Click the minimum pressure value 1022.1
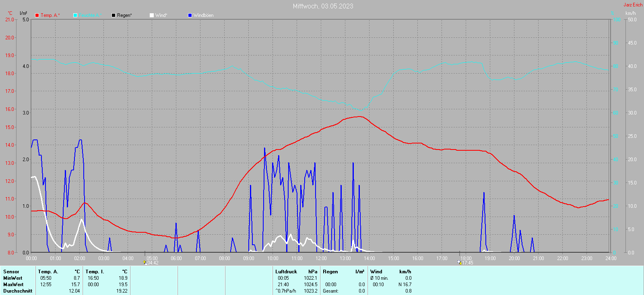Viewport: 644px width, 295px height. coord(310,278)
